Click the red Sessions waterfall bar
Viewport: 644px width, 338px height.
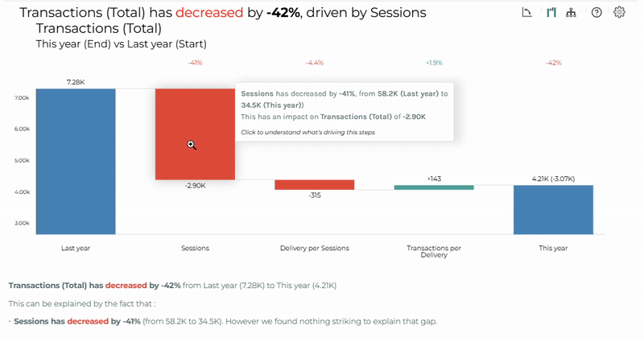195,134
